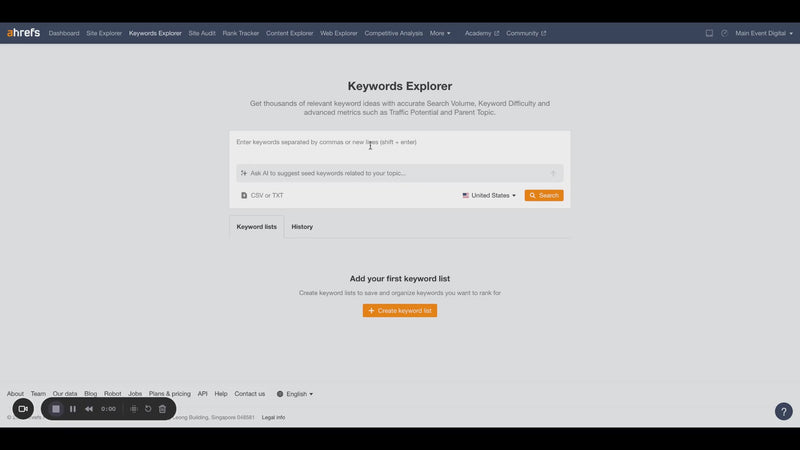Open the United States country dropdown

(489, 196)
